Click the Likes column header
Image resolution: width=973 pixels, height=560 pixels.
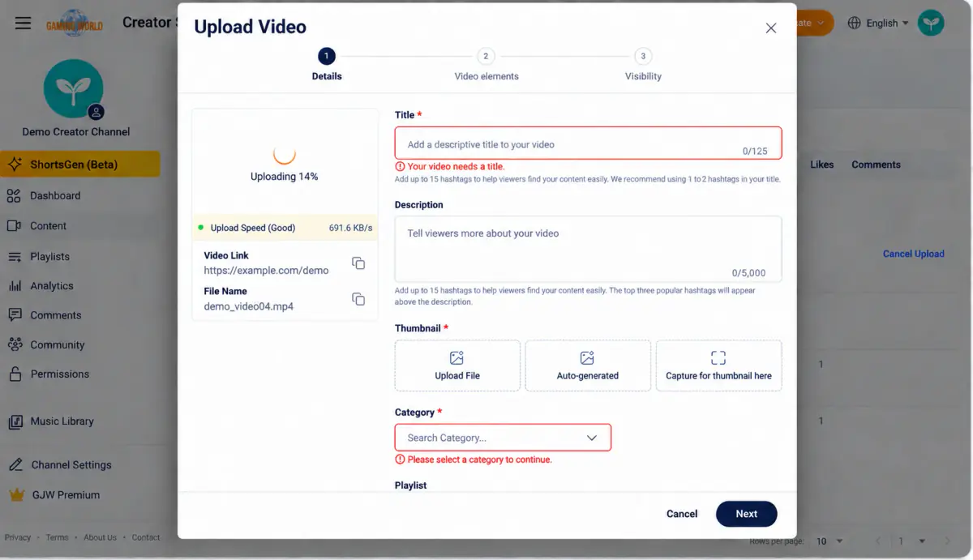click(822, 165)
